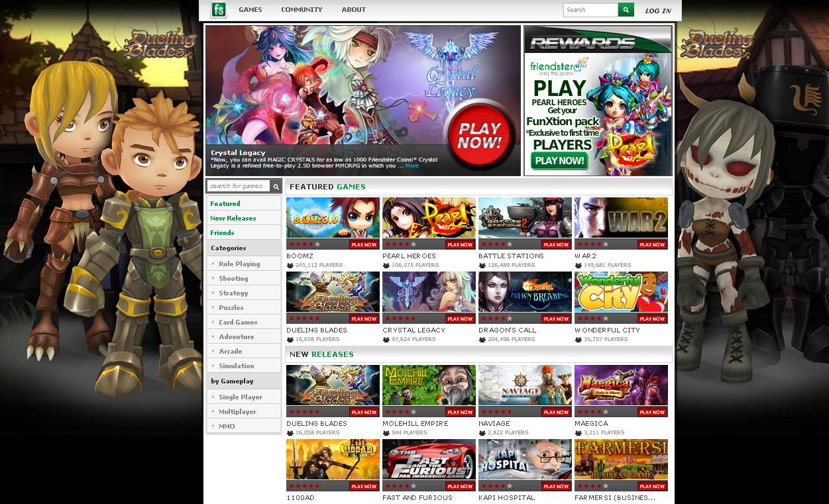Click Play Now under Wonderful City
The height and width of the screenshot is (504, 829).
(652, 319)
